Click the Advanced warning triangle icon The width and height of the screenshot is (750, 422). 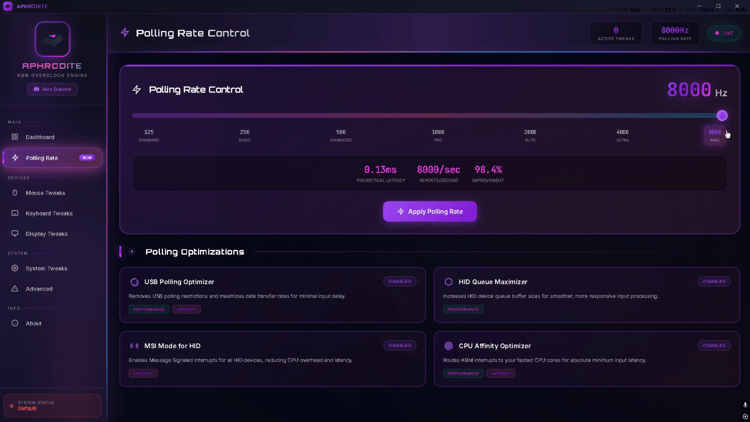tap(15, 289)
